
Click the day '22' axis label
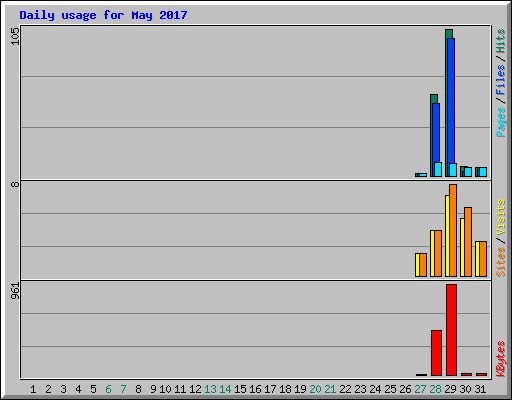(x=345, y=389)
